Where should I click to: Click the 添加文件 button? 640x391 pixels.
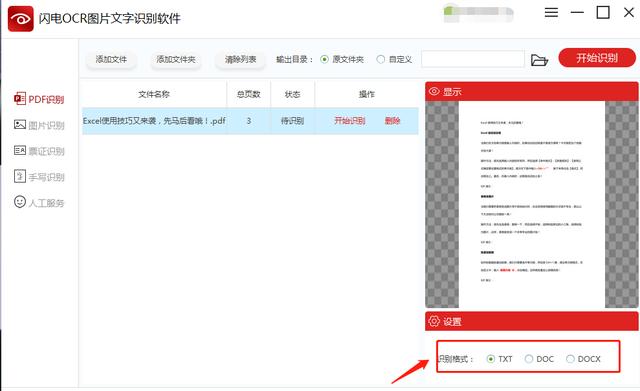[x=111, y=60]
